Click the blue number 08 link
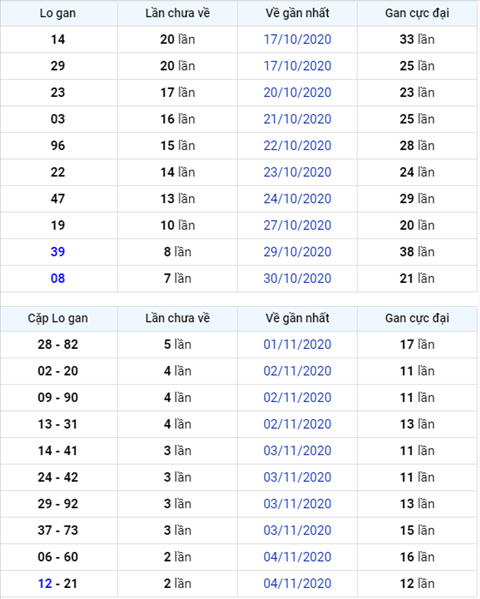The height and width of the screenshot is (599, 480). click(58, 278)
